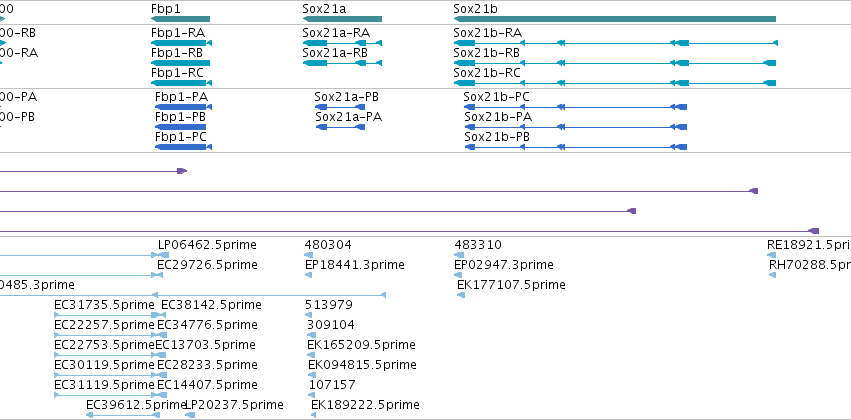The height and width of the screenshot is (420, 851).
Task: Select the Sox21b-RC transcript glyph
Action: (614, 83)
